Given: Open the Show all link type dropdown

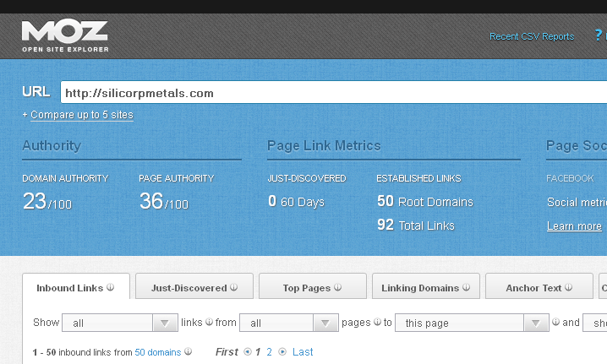Looking at the screenshot, I should [x=120, y=323].
